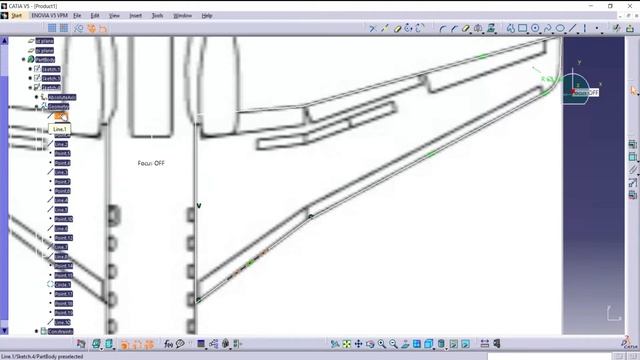640x360 pixels.
Task: Select Line.2 in the specification tree
Action: tap(61, 144)
